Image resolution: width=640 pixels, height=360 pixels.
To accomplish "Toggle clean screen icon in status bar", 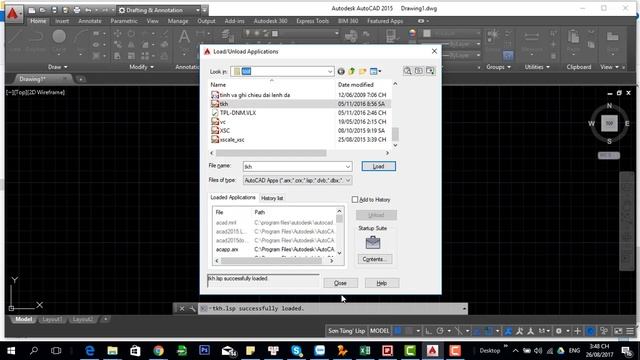I will [618, 331].
